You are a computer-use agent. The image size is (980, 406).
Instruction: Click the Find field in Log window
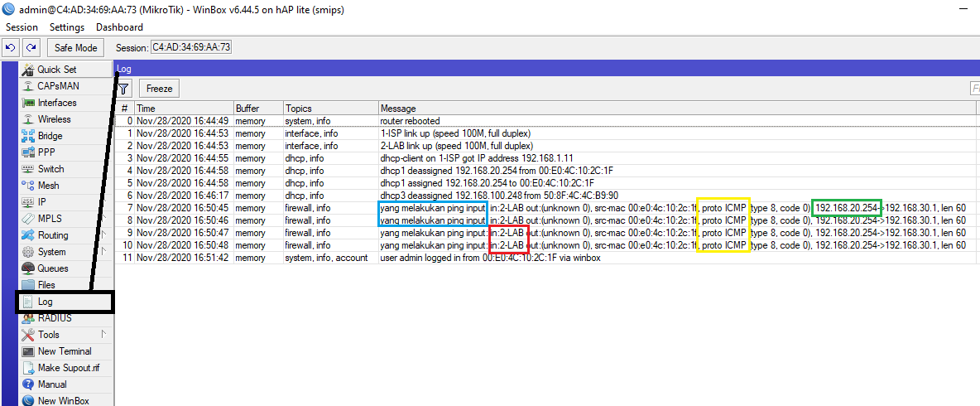[x=974, y=89]
